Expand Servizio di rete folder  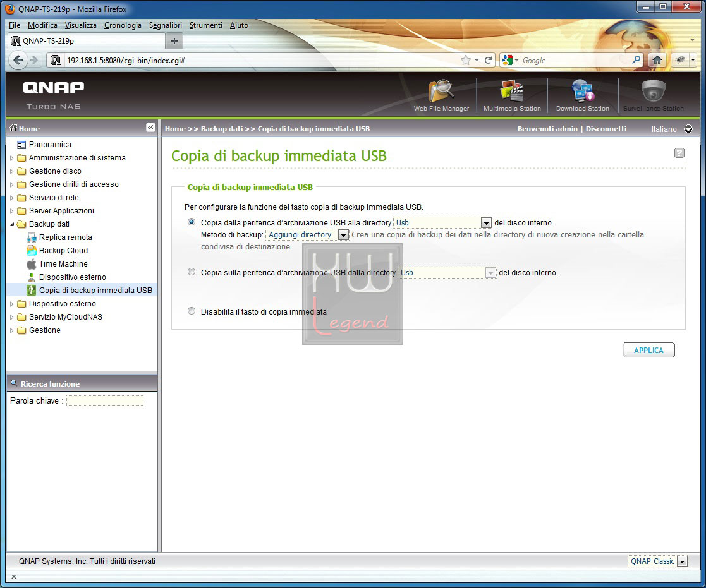12,198
